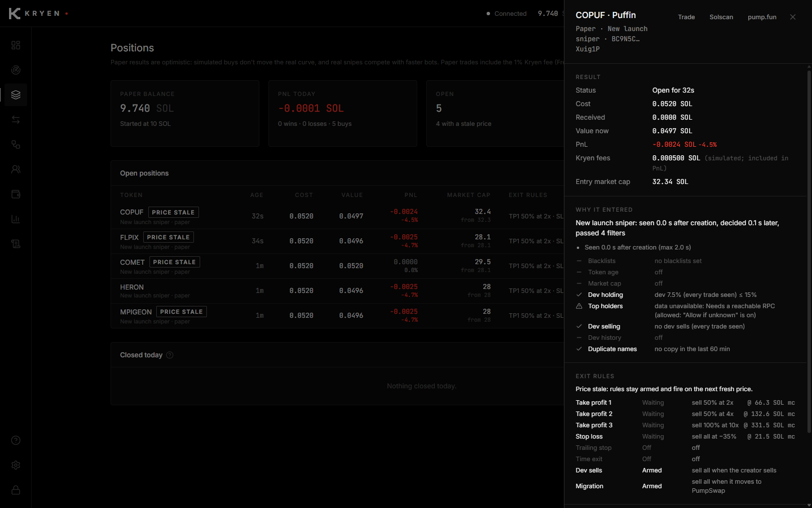The image size is (812, 508).
Task: Click the Kryen logo
Action: [38, 14]
